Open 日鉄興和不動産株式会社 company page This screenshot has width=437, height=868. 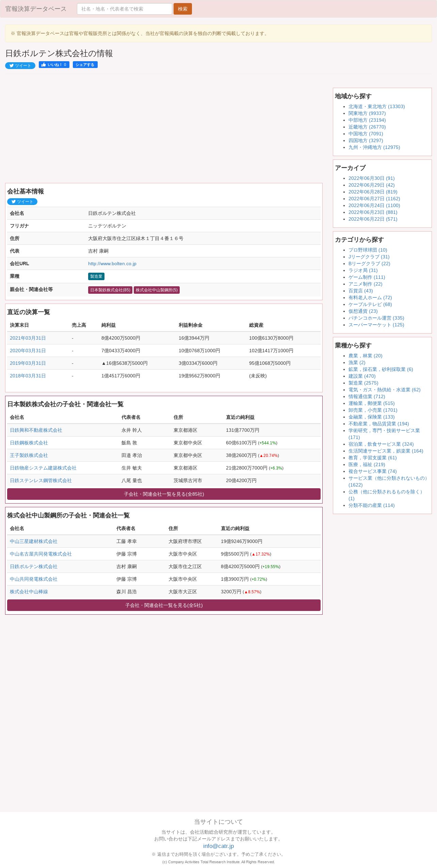tap(36, 430)
